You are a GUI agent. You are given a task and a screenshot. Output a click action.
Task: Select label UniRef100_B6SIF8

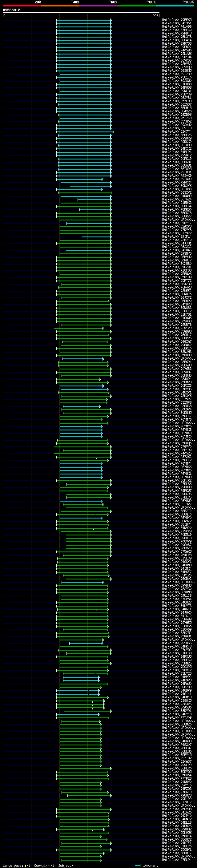pyautogui.click(x=176, y=128)
